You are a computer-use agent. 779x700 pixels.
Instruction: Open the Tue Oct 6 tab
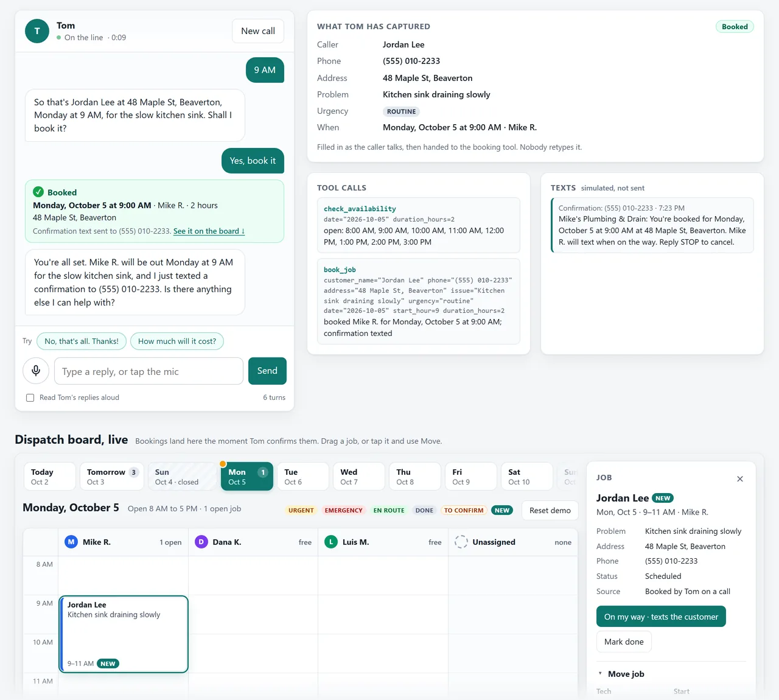click(x=303, y=477)
